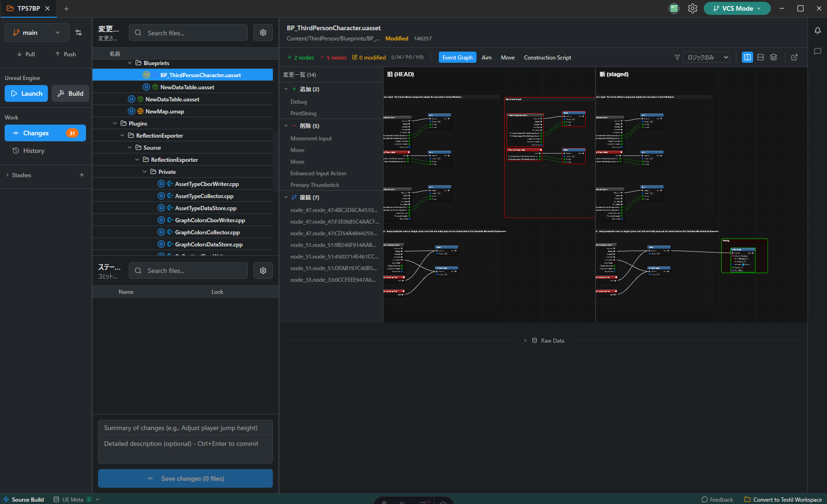Click the filter funnel icon

[677, 57]
